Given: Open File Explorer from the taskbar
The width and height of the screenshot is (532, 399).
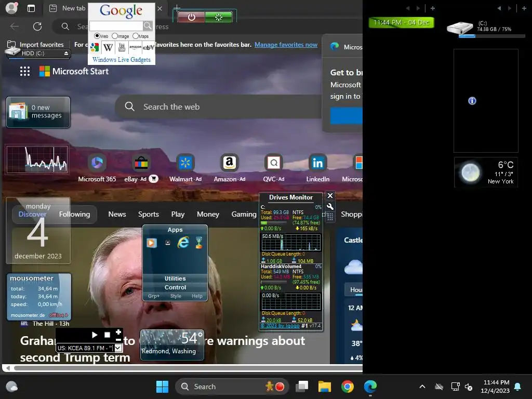Looking at the screenshot, I should (x=324, y=387).
